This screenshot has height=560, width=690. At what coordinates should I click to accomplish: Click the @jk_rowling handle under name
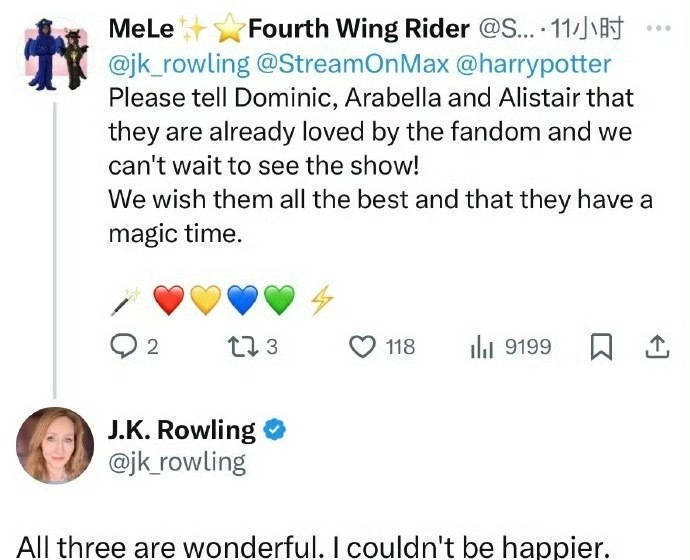coord(176,461)
